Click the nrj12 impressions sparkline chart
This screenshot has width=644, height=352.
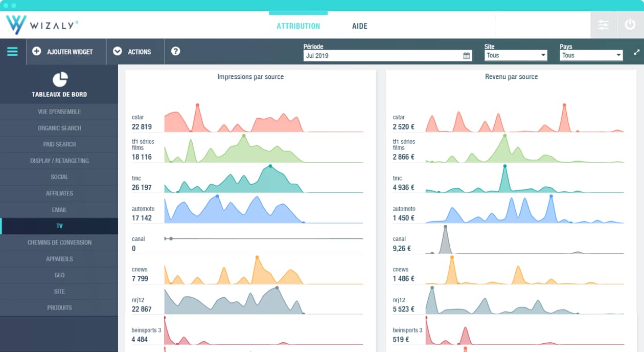(264, 301)
